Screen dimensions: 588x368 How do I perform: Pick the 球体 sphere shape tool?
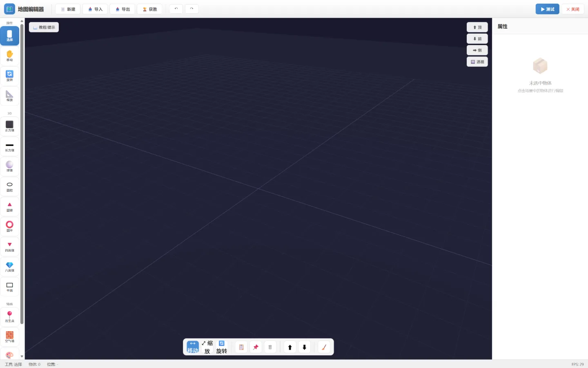[x=9, y=166]
